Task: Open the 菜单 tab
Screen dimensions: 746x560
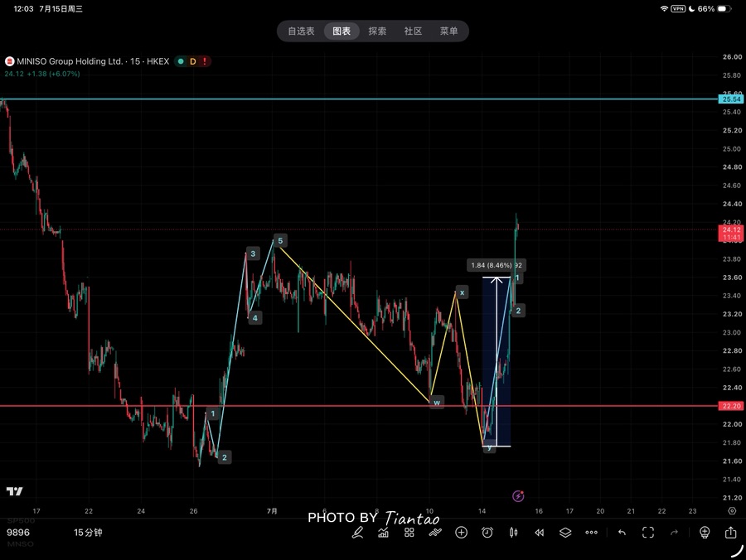Action: tap(448, 31)
